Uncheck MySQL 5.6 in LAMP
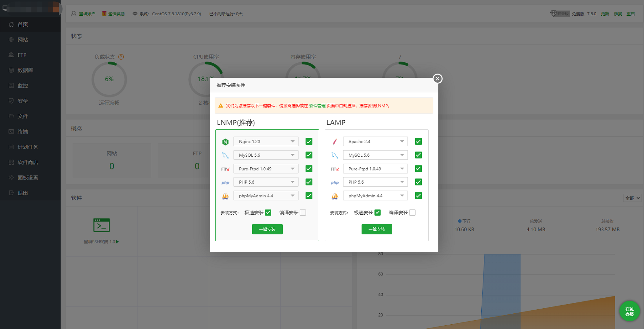Viewport: 644px width, 329px height. click(x=418, y=155)
